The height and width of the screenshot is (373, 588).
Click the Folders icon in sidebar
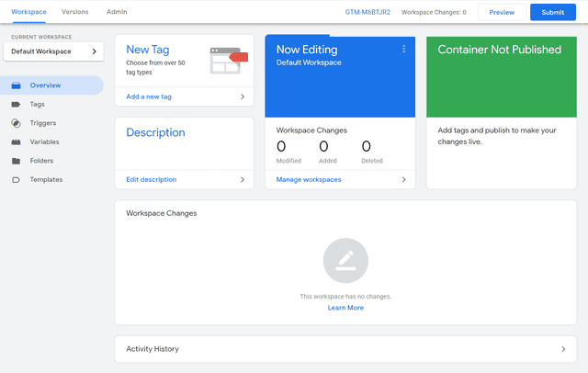pos(16,161)
